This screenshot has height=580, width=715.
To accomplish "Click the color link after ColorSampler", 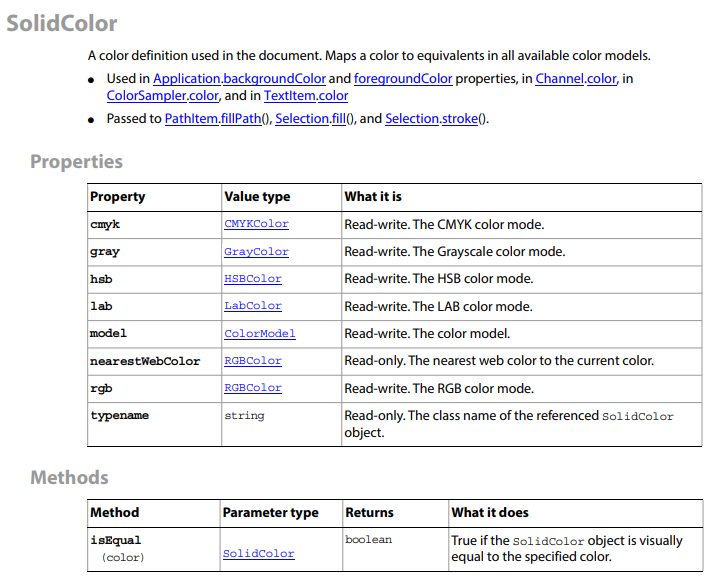I will pos(204,96).
